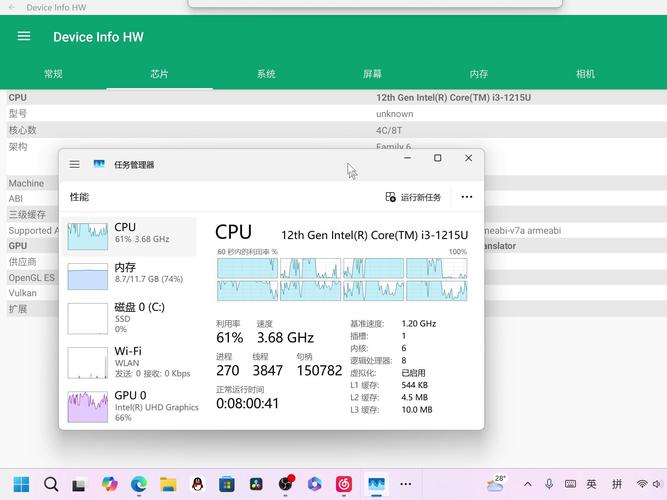Screen dimensions: 667x500
Task: Open the weather widget showing 28°
Action: (496, 484)
